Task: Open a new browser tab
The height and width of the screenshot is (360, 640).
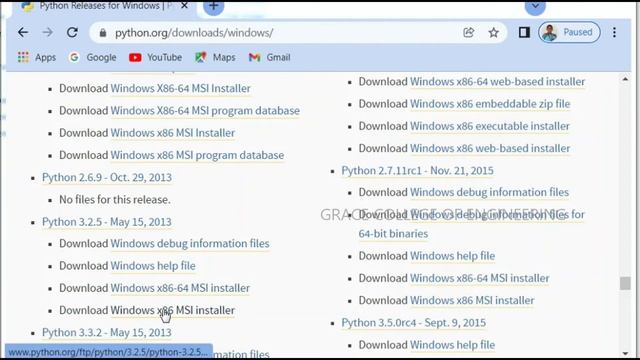Action: coord(213,6)
